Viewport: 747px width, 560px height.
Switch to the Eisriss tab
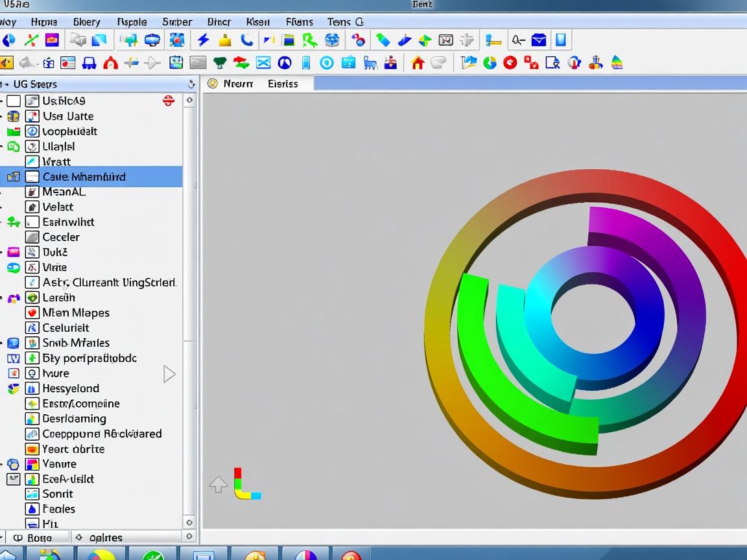point(283,84)
